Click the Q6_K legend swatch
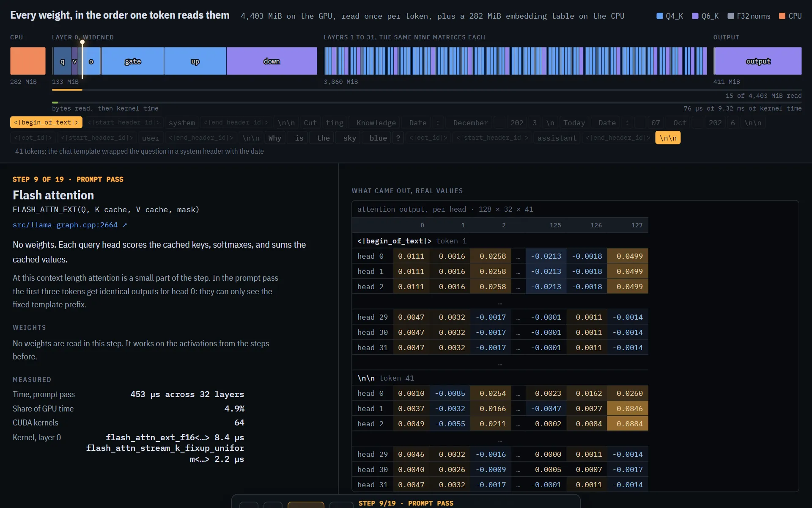Viewport: 812px width, 508px height. point(695,16)
